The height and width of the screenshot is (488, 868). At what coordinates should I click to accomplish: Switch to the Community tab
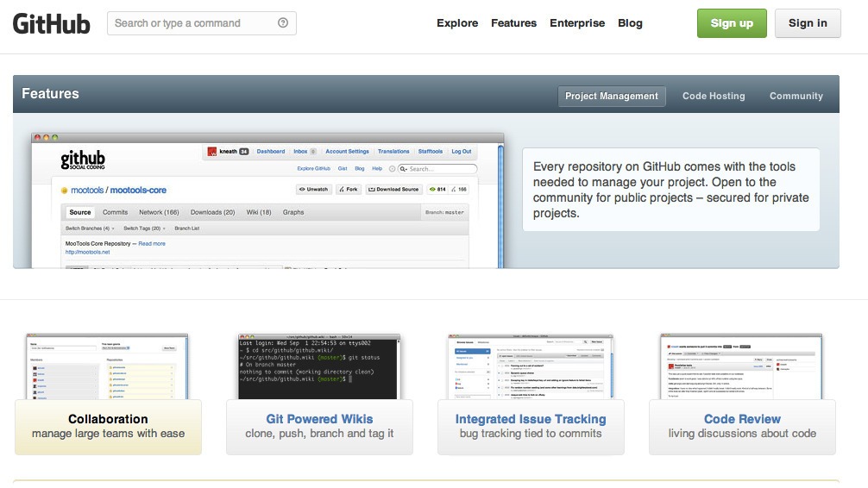click(796, 96)
